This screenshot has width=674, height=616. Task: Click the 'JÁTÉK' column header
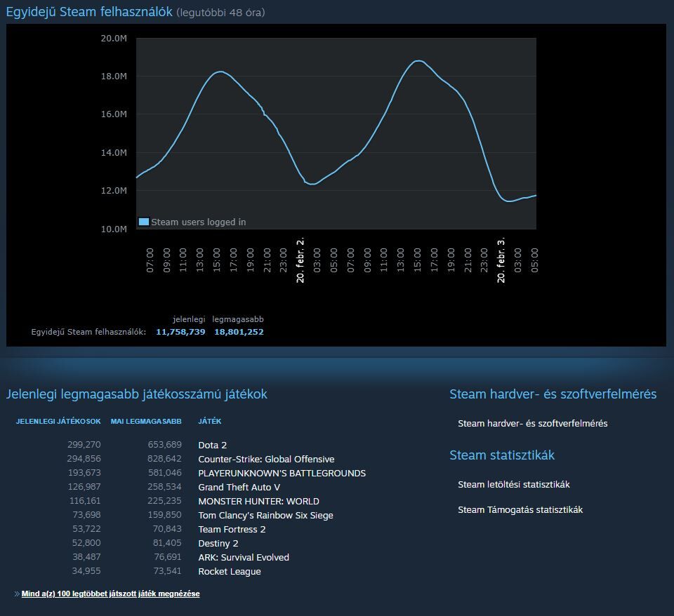coord(210,422)
